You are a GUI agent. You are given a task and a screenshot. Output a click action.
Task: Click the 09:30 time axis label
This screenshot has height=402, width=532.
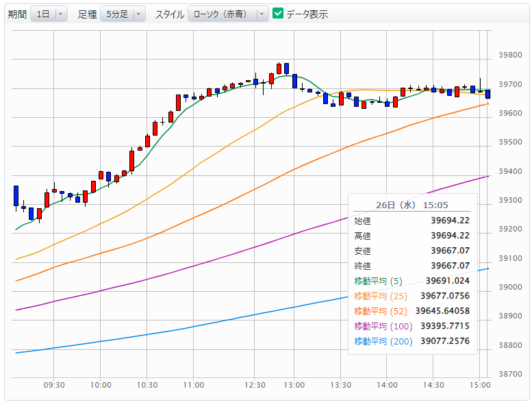[54, 386]
